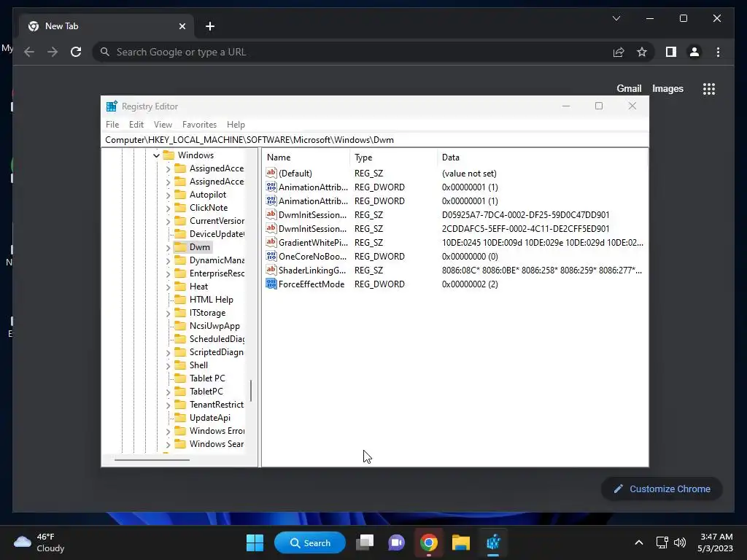The height and width of the screenshot is (560, 747).
Task: Open a new Chrome tab
Action: 210,26
